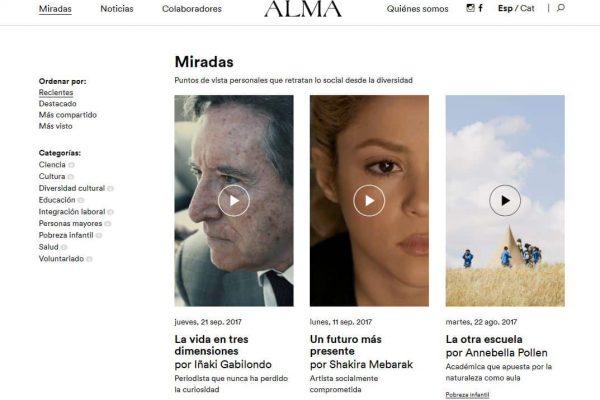Open the Pobreza infantil tag under La otra escuela

[x=467, y=395]
